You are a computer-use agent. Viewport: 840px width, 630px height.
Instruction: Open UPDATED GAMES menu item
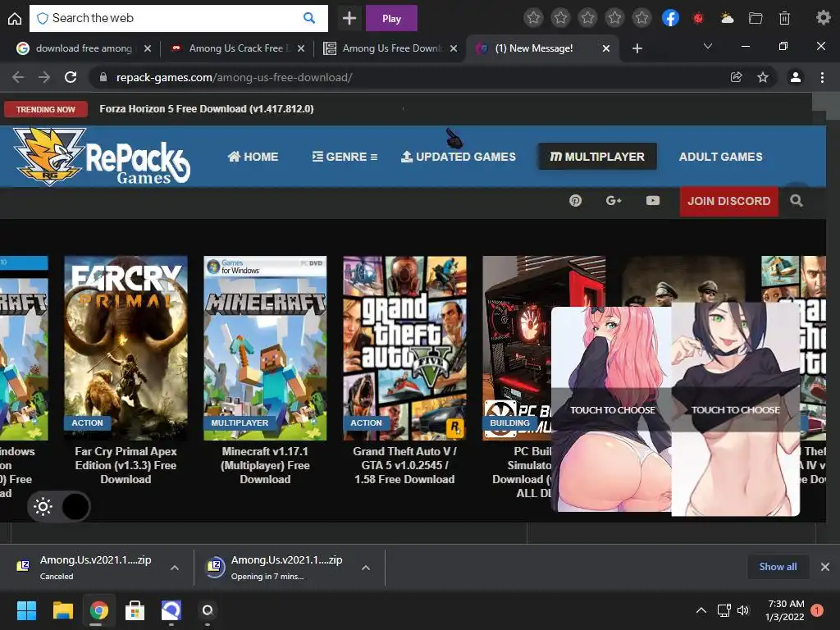459,157
